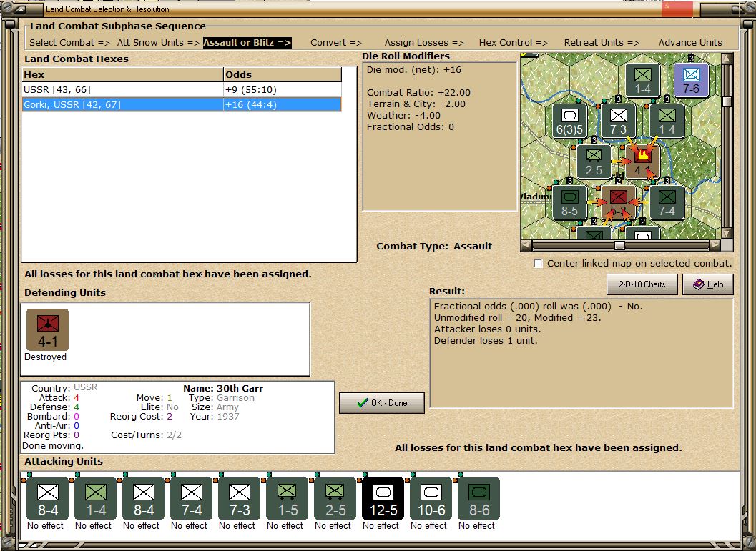The height and width of the screenshot is (551, 756).
Task: Select the 7-3 attacking unit counter
Action: click(239, 499)
